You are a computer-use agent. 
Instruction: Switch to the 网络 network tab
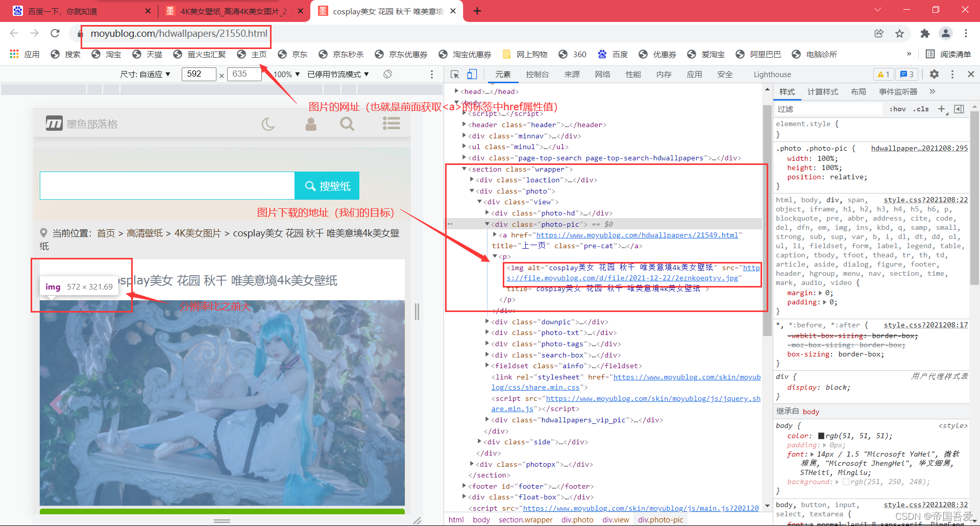602,74
